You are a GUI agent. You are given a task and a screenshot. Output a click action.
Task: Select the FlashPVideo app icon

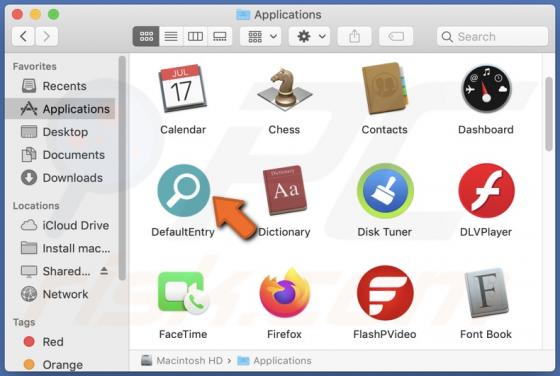pyautogui.click(x=385, y=293)
